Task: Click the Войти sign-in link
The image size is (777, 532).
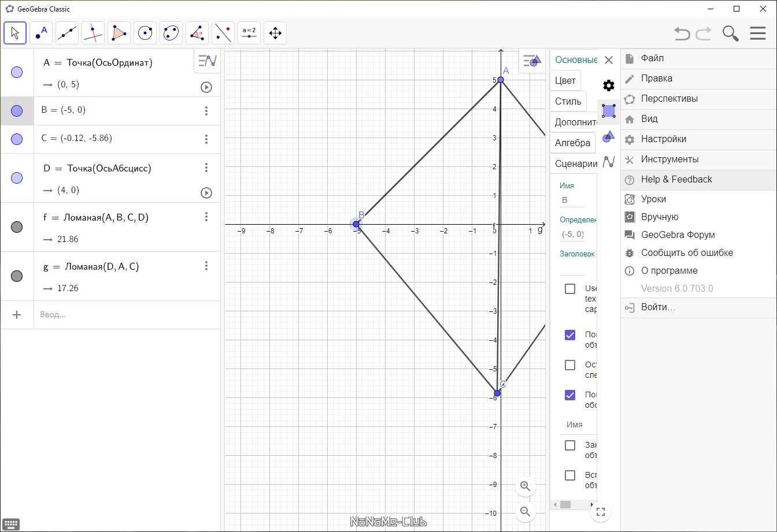Action: tap(658, 307)
